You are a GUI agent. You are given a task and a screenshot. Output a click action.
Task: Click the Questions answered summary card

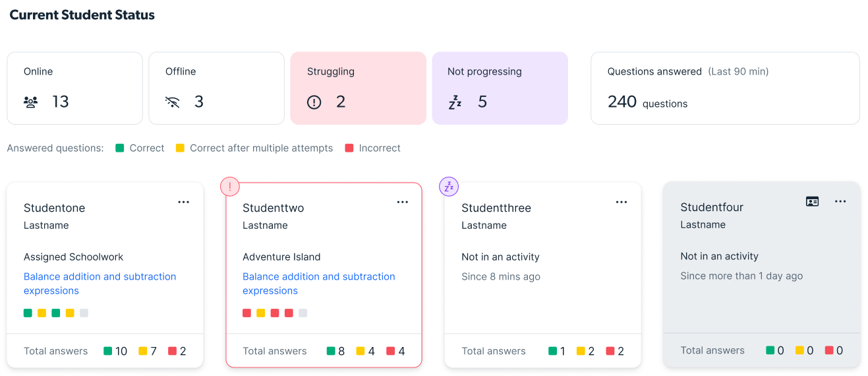725,88
